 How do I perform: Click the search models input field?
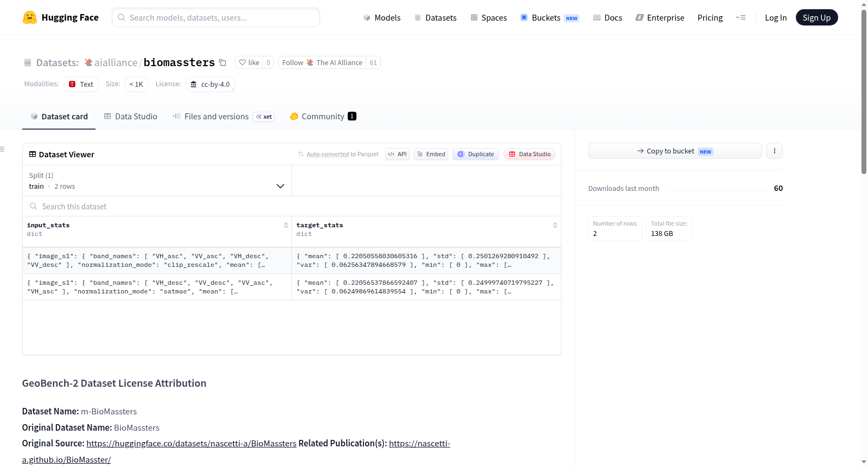click(216, 17)
